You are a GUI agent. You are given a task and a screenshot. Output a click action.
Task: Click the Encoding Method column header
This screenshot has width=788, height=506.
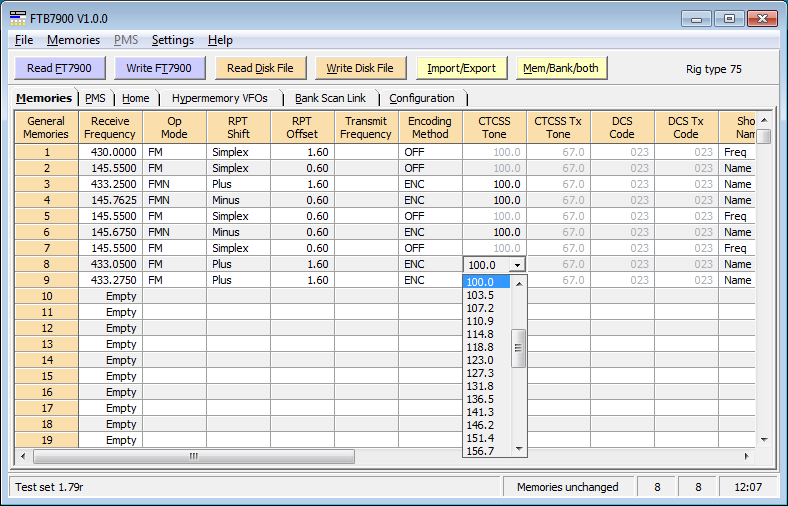430,128
